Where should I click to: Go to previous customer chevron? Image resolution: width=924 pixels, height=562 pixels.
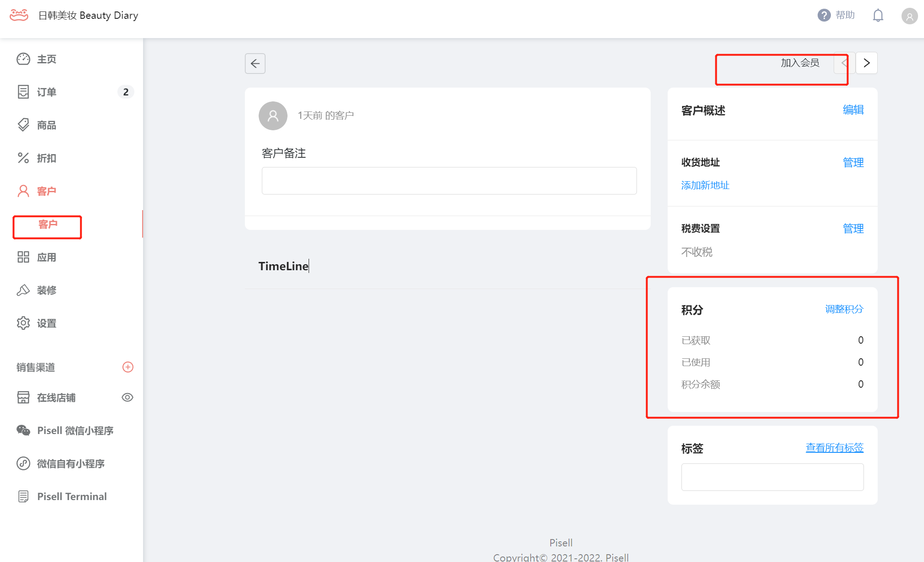(844, 63)
